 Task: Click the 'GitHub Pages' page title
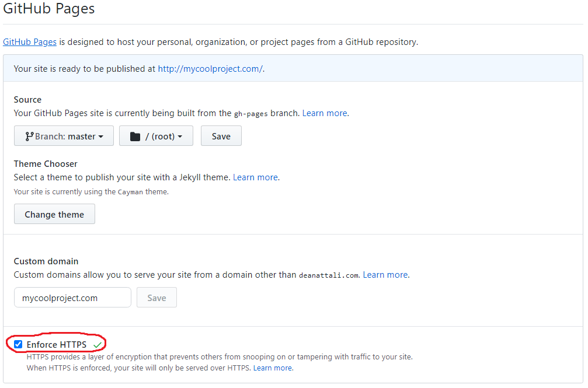point(48,8)
